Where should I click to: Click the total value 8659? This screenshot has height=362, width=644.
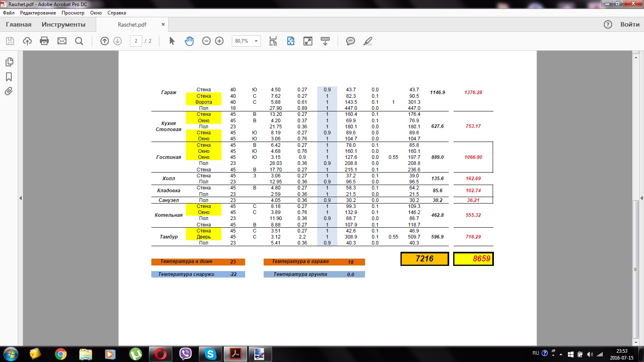(x=473, y=259)
